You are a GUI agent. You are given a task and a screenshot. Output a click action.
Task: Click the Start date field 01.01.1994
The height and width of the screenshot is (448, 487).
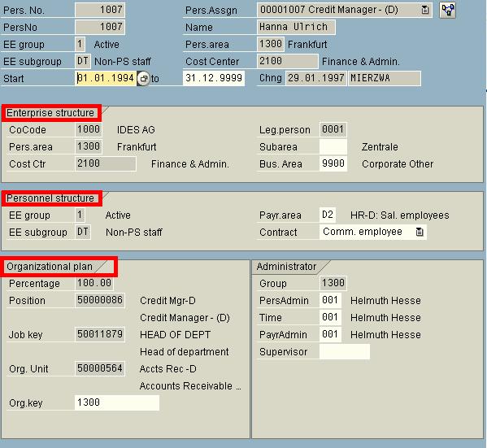pyautogui.click(x=106, y=78)
